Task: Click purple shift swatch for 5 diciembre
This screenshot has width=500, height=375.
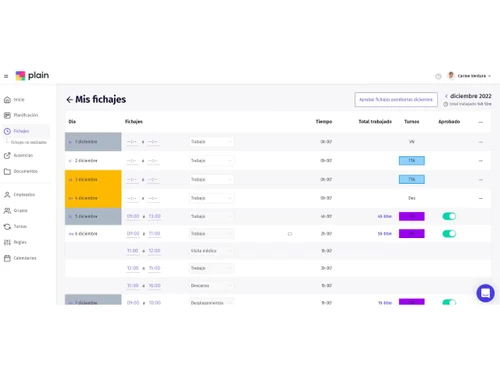Action: [x=412, y=216]
